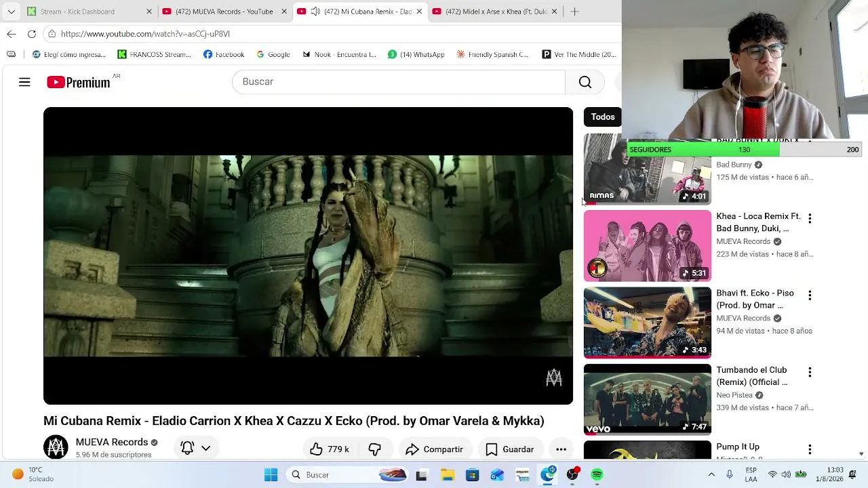Open options menu for Bhavi ft. Ecko - Piso
Screen dimensions: 868x488
[x=810, y=295]
